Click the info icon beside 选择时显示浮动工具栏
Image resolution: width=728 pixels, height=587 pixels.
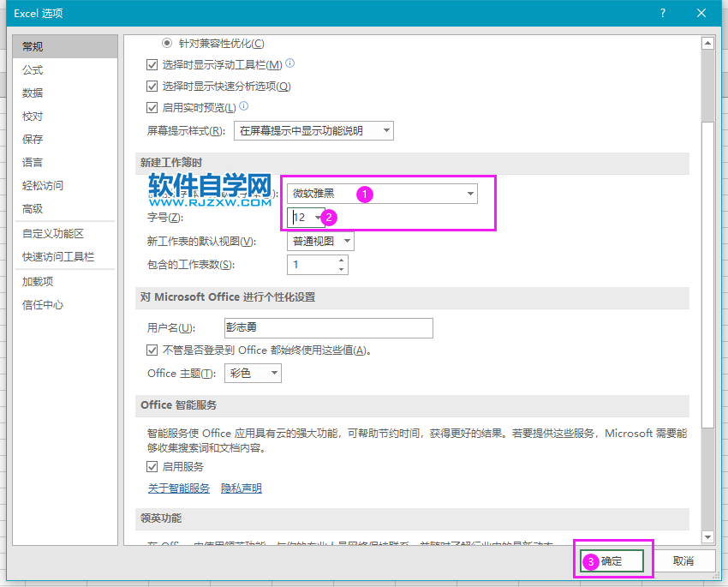pos(289,63)
